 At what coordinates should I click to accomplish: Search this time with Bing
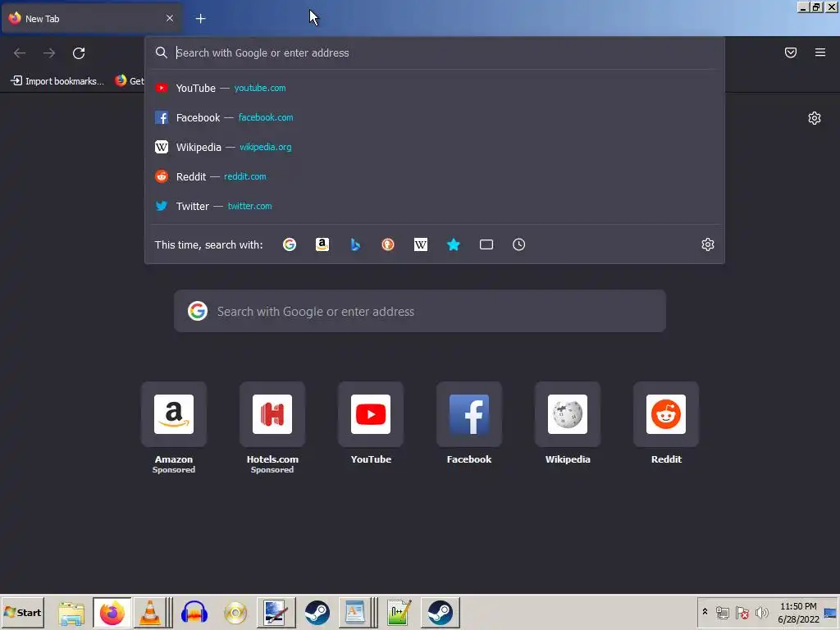pyautogui.click(x=355, y=244)
